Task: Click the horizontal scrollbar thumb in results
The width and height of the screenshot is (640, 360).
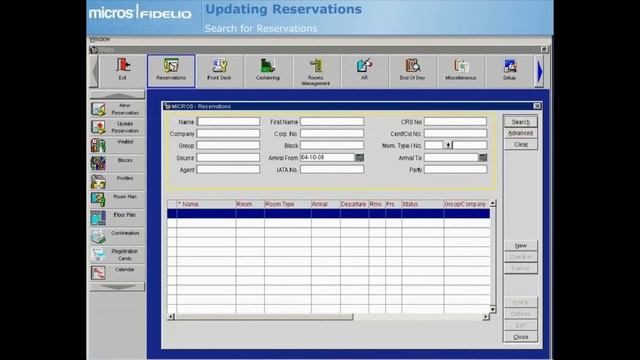Action: [x=264, y=317]
